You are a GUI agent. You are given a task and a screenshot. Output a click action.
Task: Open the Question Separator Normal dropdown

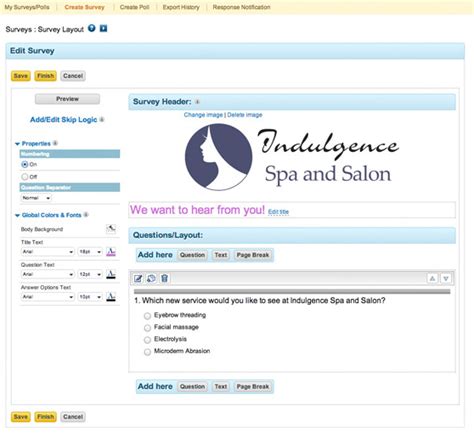(x=36, y=198)
